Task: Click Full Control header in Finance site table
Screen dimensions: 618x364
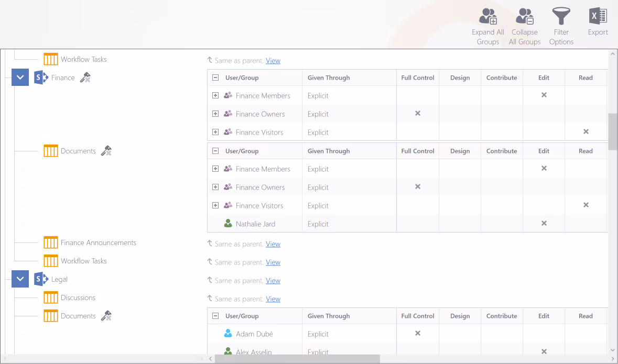Action: pyautogui.click(x=418, y=78)
